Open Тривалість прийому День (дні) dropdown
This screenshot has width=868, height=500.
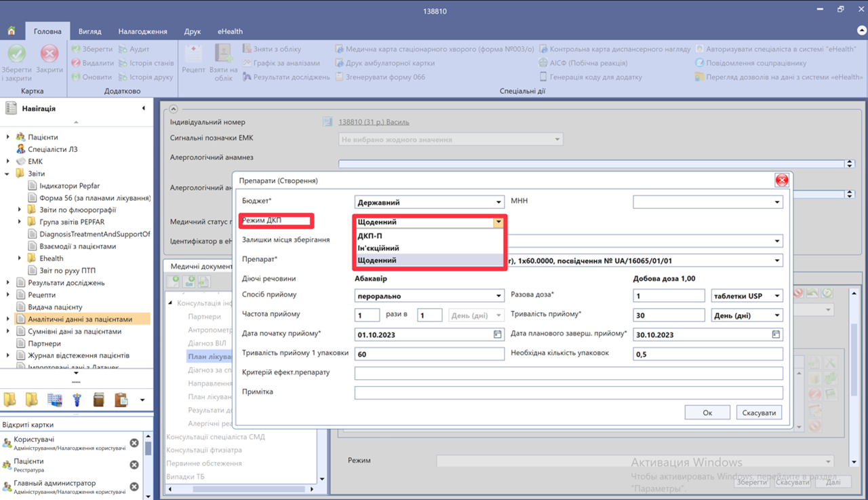coord(777,315)
